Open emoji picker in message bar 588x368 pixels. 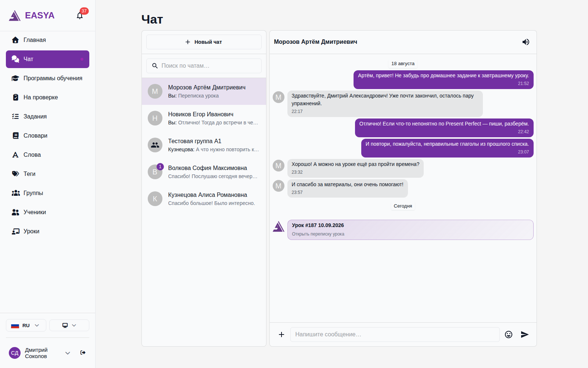coord(509,335)
